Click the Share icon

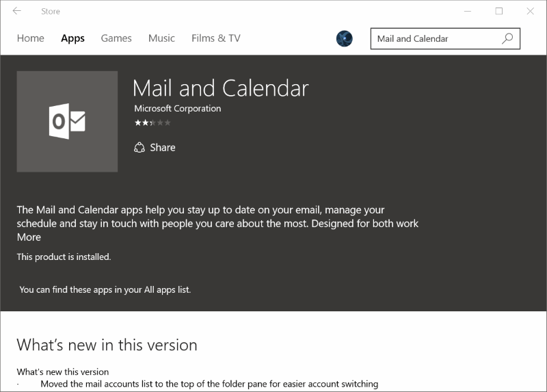139,148
